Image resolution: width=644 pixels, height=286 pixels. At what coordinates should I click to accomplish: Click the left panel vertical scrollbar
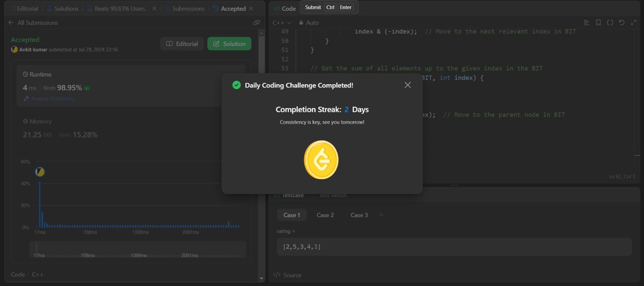pyautogui.click(x=261, y=156)
